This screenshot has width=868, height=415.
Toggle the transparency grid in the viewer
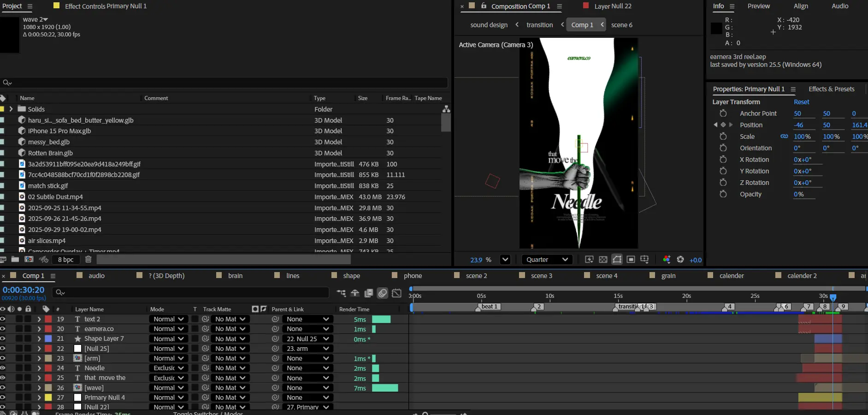pyautogui.click(x=603, y=260)
